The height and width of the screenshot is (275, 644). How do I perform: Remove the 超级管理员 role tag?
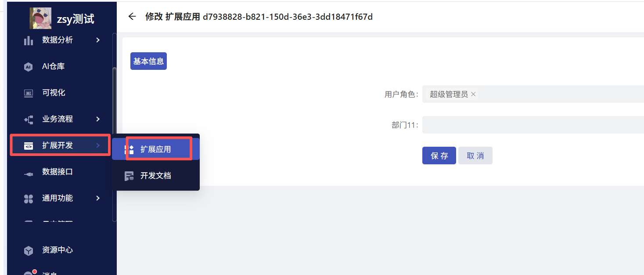pyautogui.click(x=473, y=94)
